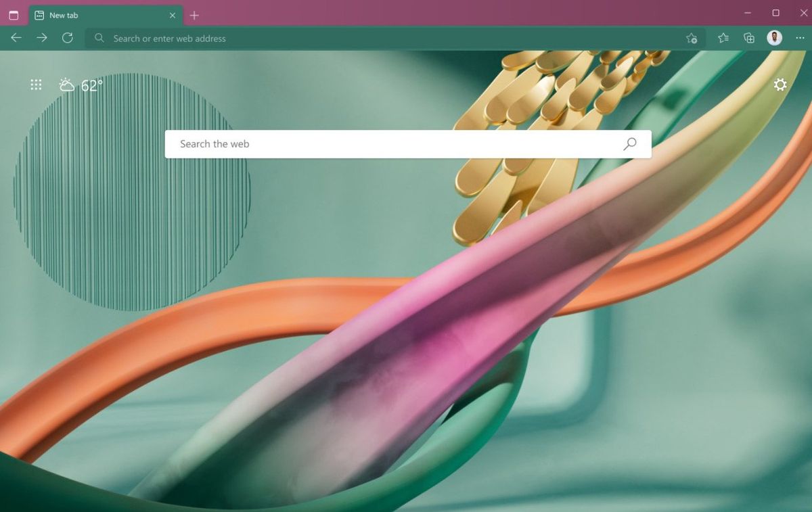The image size is (812, 512).
Task: Open the tab actions menu icon
Action: click(14, 15)
